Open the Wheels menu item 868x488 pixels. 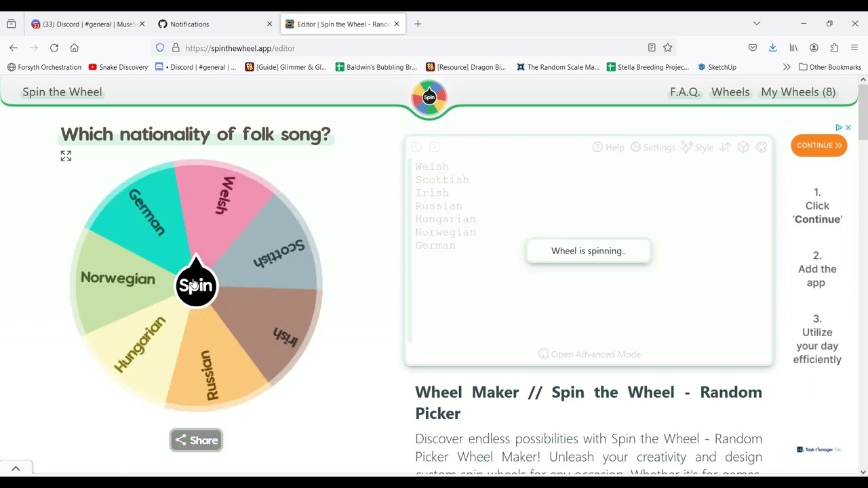[x=730, y=92]
